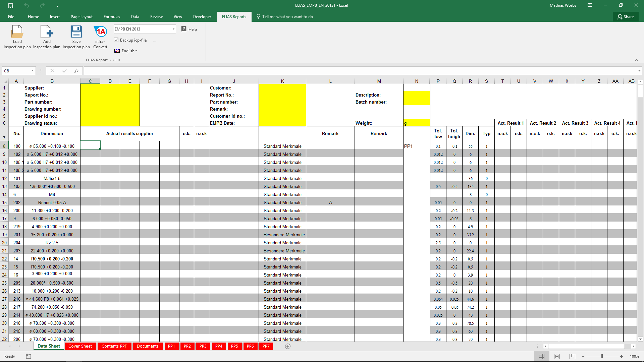Collapse the ribbon with the chevron
The image size is (644, 362).
point(636,60)
